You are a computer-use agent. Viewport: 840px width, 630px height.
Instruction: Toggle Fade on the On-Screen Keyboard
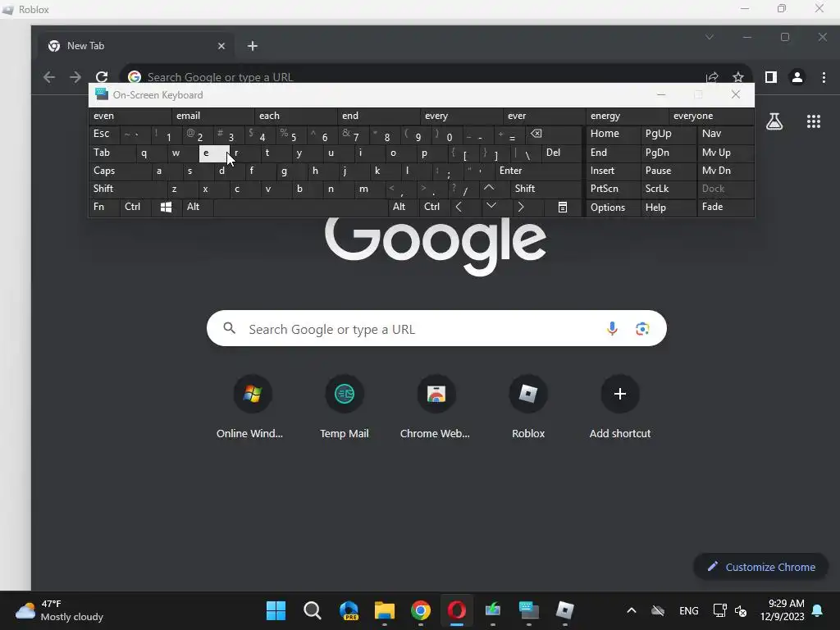(725, 207)
